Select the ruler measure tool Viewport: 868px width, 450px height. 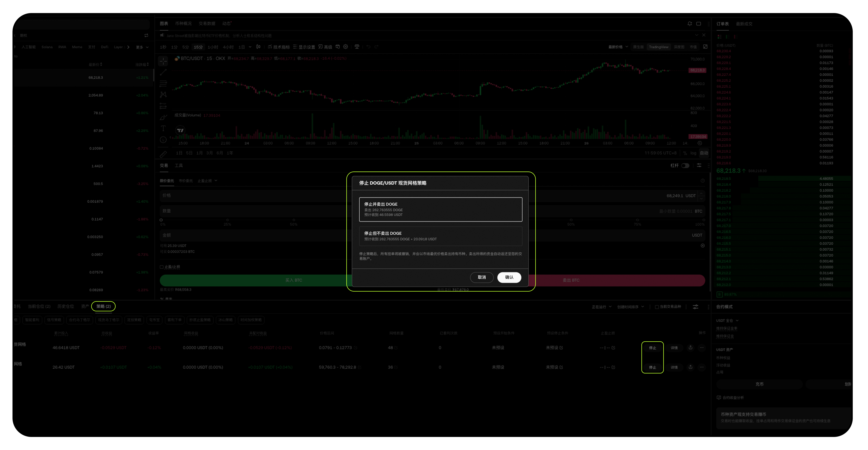point(163,154)
